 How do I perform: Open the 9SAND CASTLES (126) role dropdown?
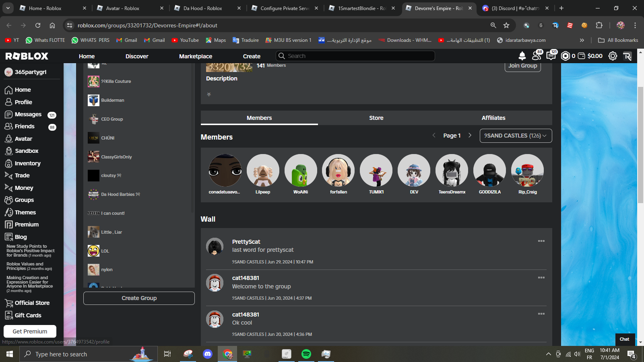(x=516, y=136)
